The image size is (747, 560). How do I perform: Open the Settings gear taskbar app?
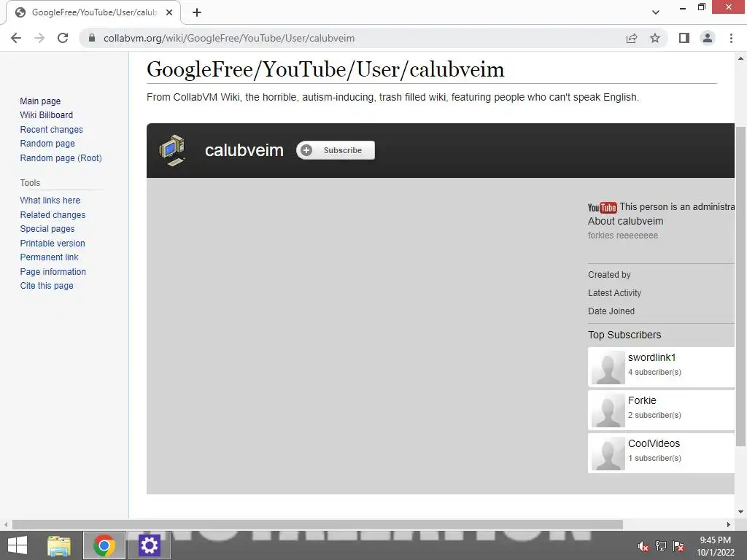[x=149, y=545]
